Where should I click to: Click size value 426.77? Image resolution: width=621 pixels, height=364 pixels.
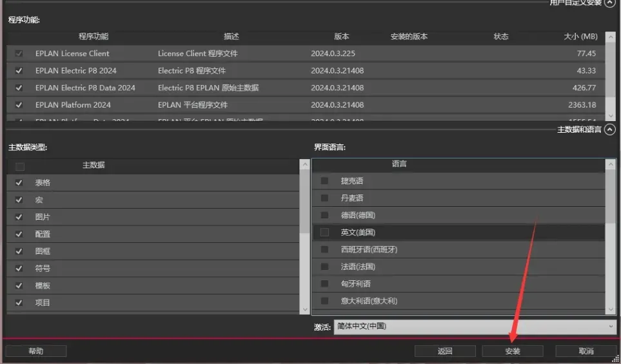[x=584, y=88]
